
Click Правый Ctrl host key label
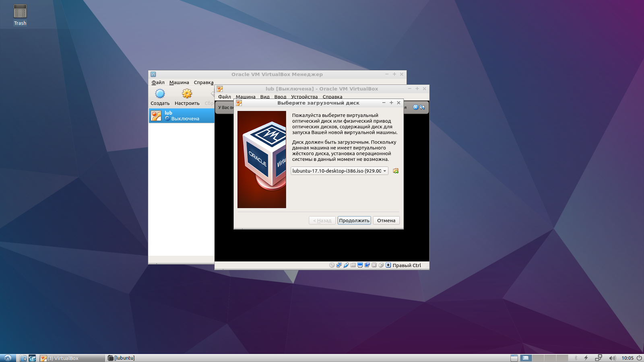407,265
